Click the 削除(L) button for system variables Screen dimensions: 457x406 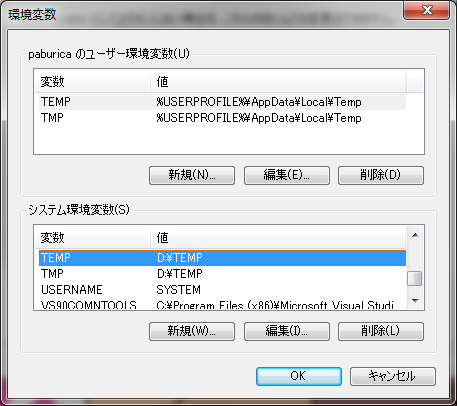click(381, 331)
